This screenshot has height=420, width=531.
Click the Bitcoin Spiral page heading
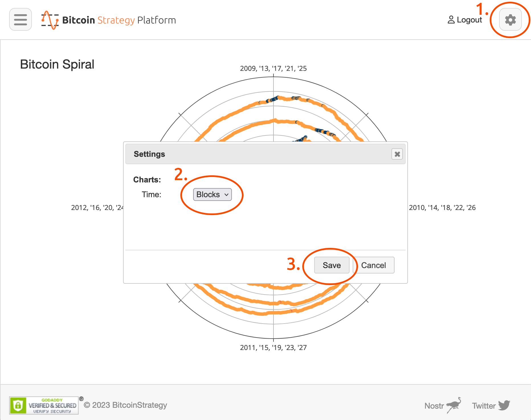click(x=57, y=64)
